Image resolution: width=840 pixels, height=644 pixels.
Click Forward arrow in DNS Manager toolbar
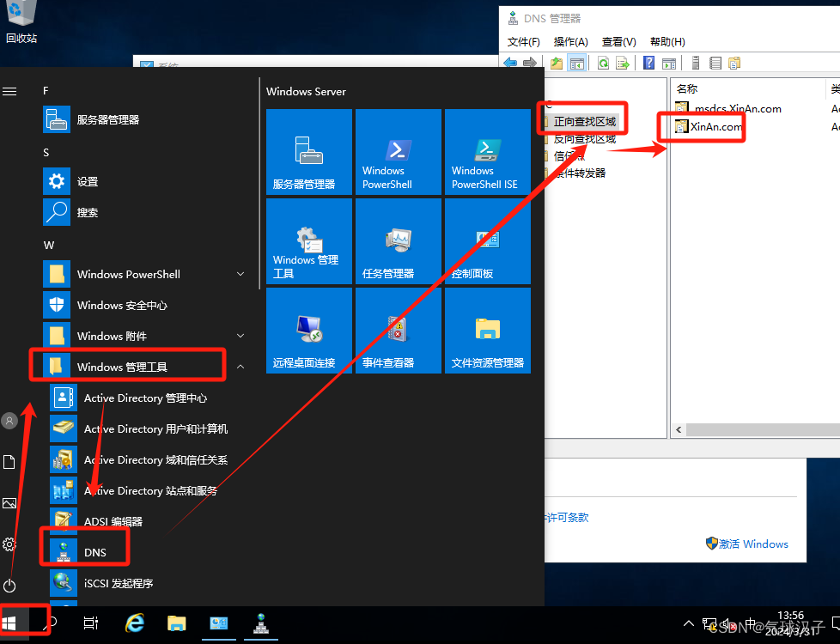pos(529,64)
